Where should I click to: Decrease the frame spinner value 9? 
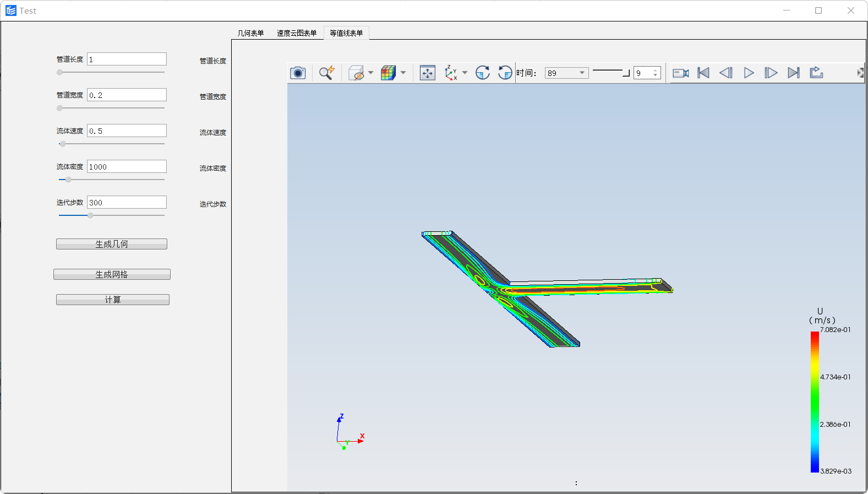coord(656,75)
